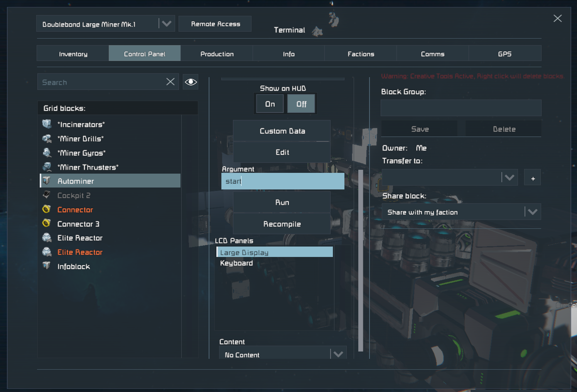Toggle the eye visibility filter beside search
The image size is (577, 392).
191,82
